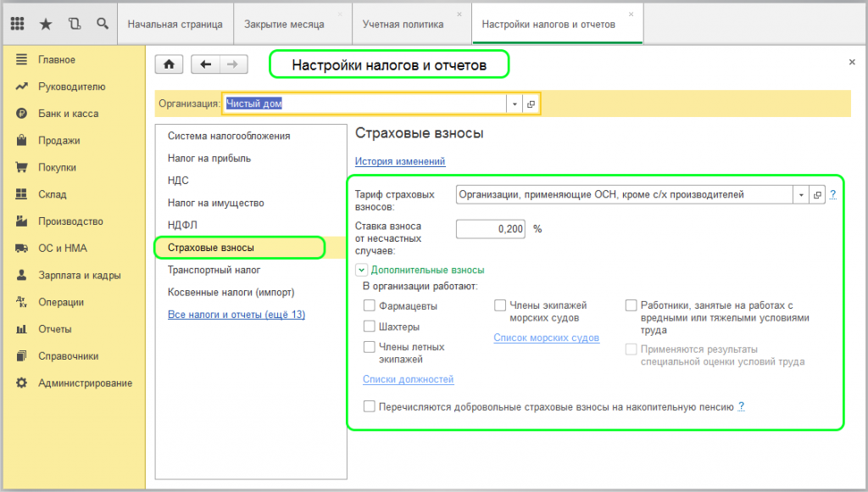This screenshot has width=868, height=492.
Task: Select Налог на прибыль in the settings list
Action: point(209,159)
